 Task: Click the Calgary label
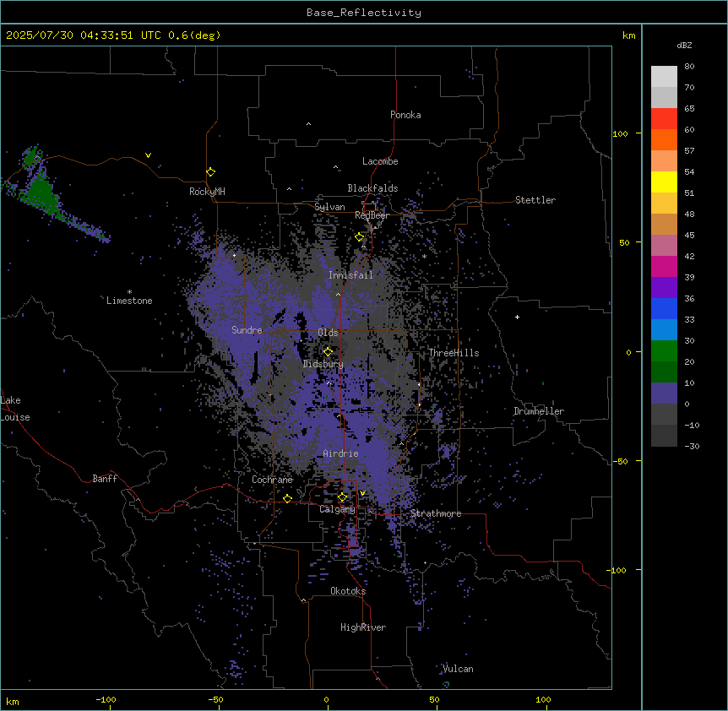point(337,509)
